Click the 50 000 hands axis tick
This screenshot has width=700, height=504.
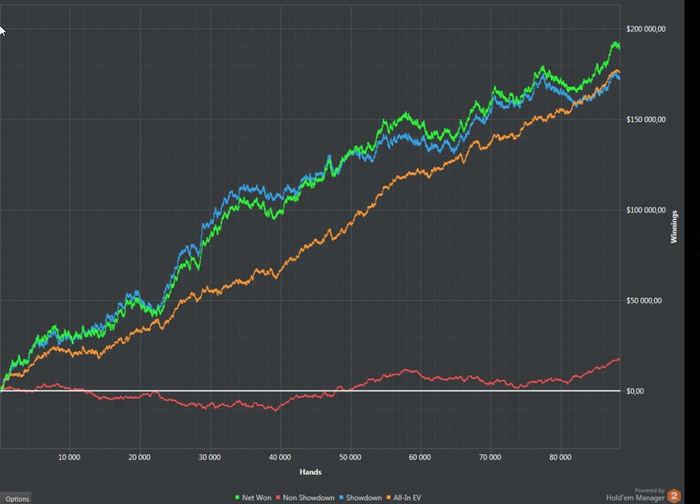(x=350, y=457)
